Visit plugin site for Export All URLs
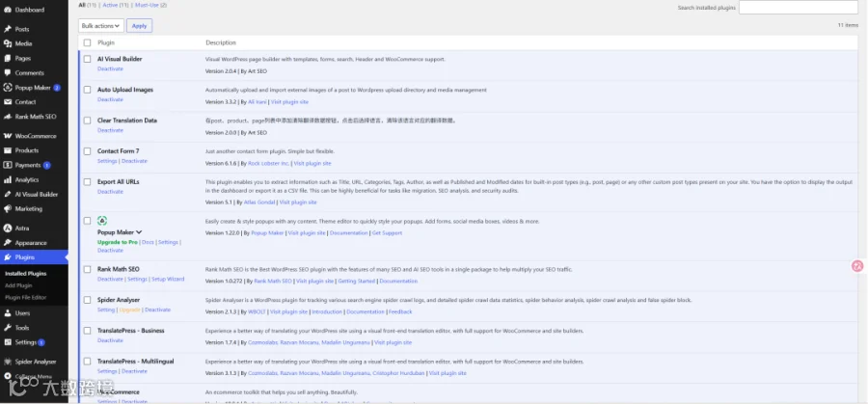Screen dimensions: 868x404 coord(298,202)
